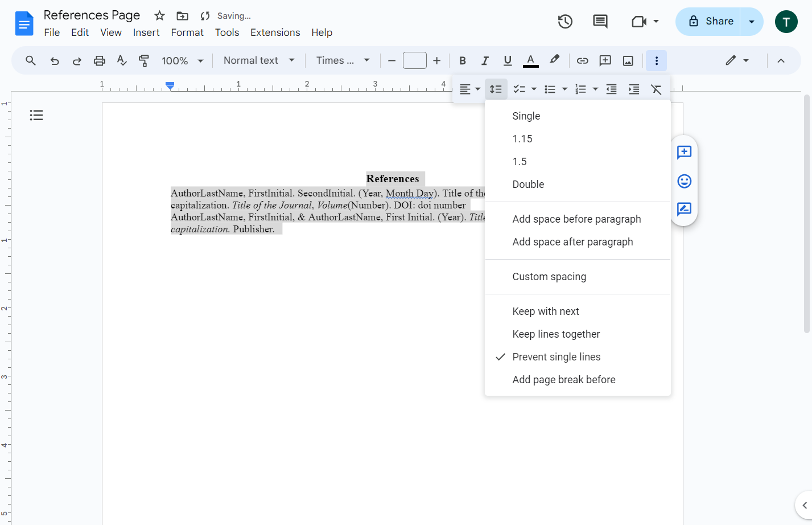Open spelling and grammar check icon
The image size is (812, 525).
tap(122, 60)
